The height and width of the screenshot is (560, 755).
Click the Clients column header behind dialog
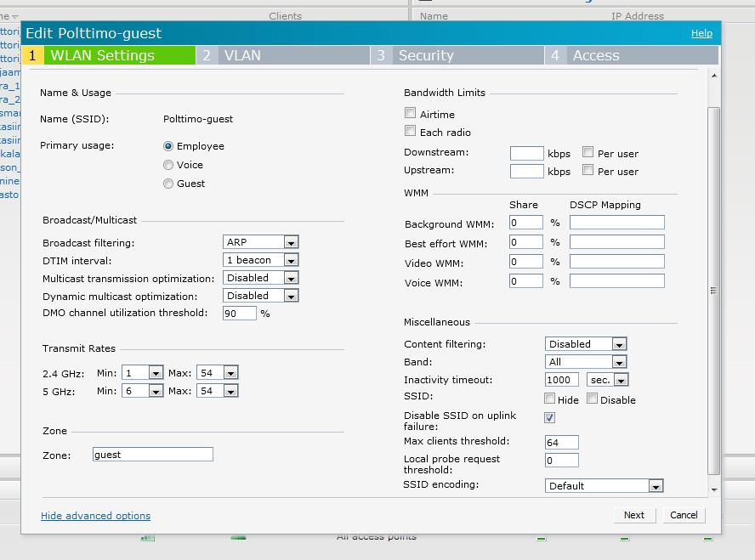pos(285,16)
